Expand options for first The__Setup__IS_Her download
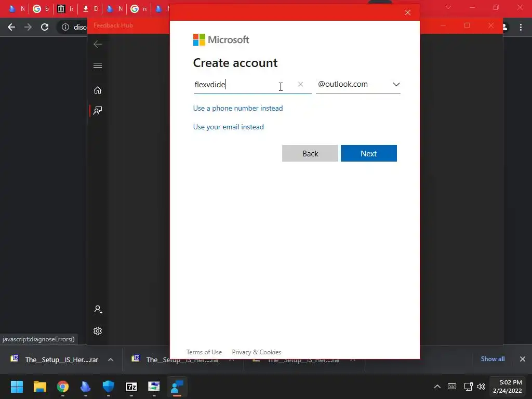The height and width of the screenshot is (399, 532). pyautogui.click(x=111, y=360)
